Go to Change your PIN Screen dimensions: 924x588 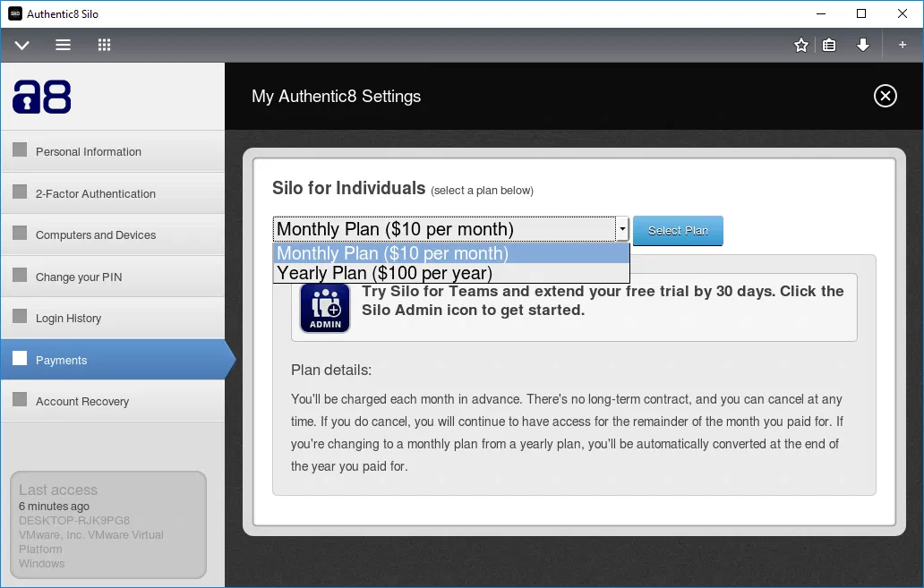coord(113,277)
